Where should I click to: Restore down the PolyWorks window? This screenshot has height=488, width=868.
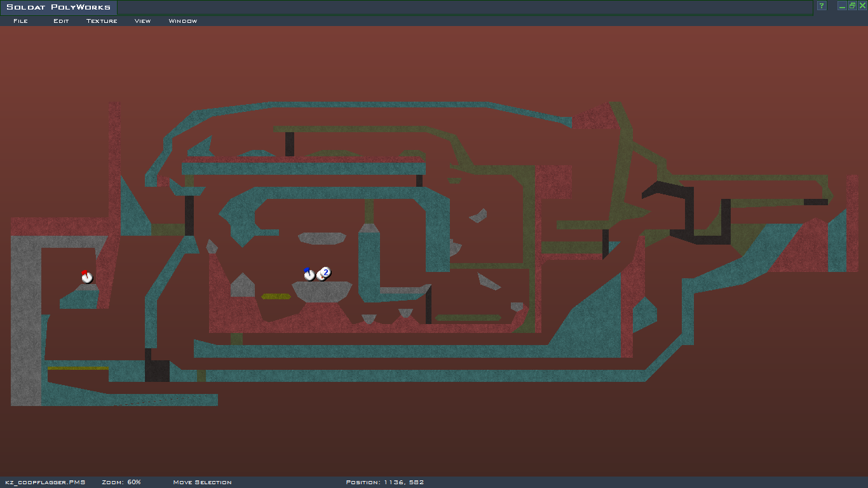[852, 6]
